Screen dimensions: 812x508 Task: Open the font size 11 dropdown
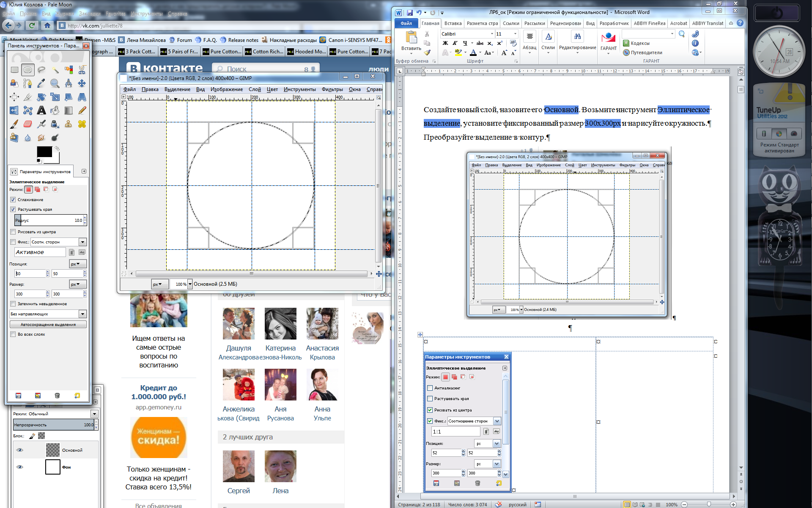click(515, 34)
